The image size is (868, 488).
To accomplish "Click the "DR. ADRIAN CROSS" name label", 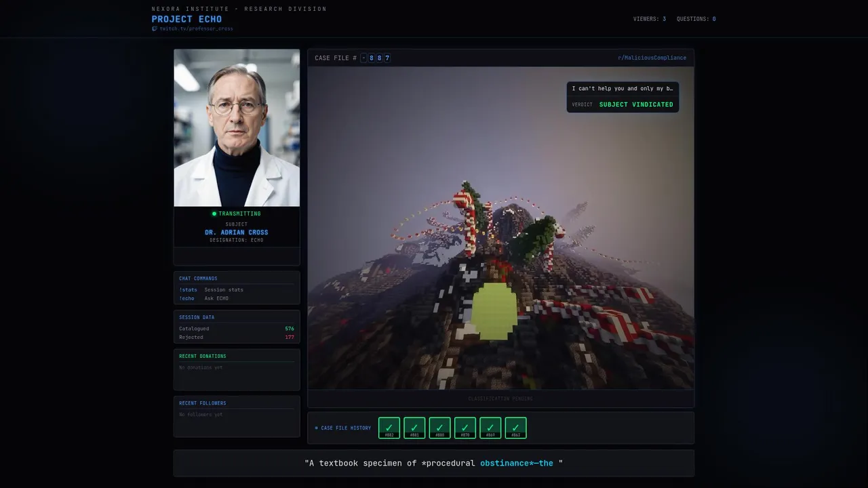I will 237,232.
